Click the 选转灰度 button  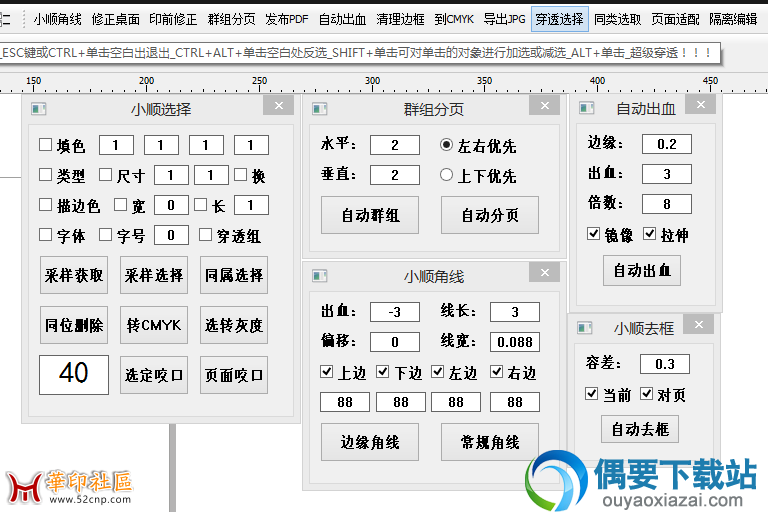[234, 325]
